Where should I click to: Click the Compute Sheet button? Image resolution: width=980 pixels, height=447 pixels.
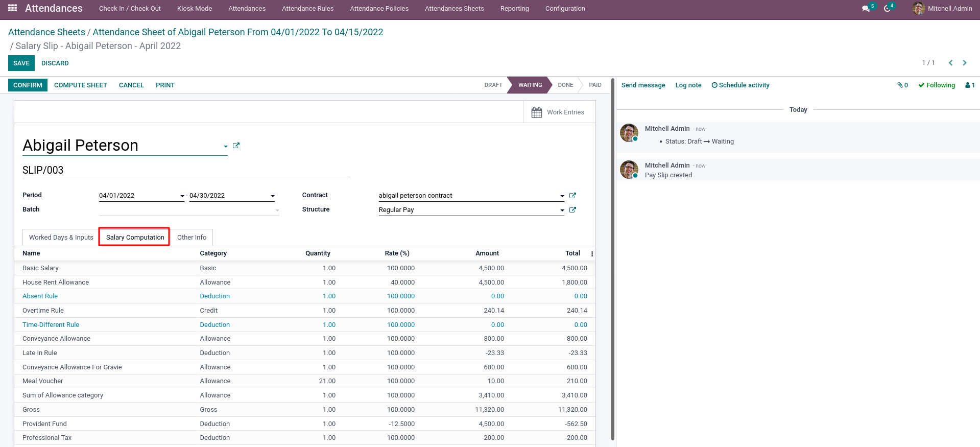point(81,85)
